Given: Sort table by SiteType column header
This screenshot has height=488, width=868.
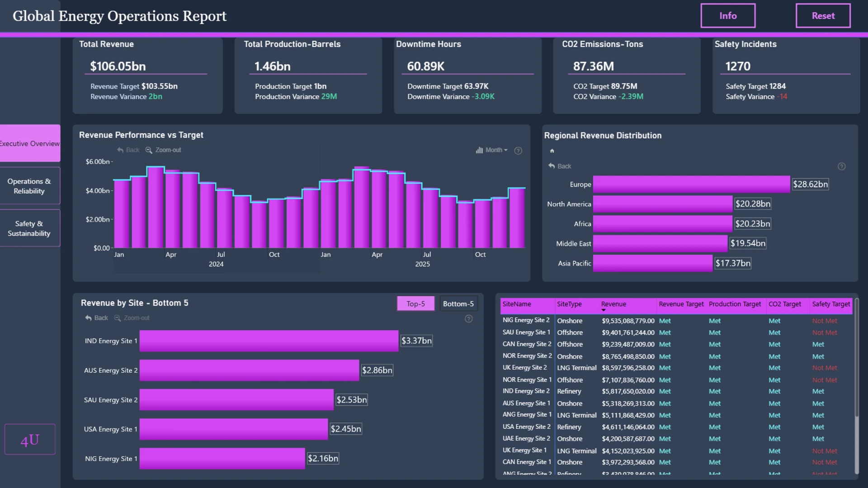Looking at the screenshot, I should (569, 304).
